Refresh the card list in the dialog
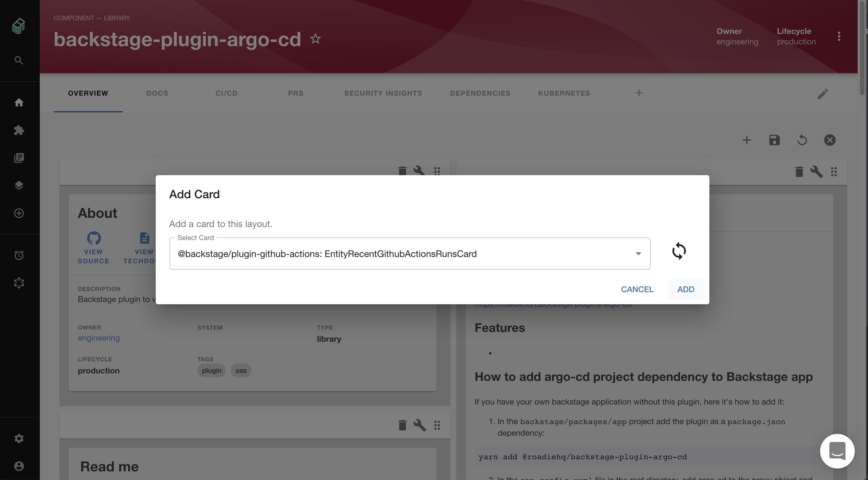The height and width of the screenshot is (480, 868). tap(679, 251)
